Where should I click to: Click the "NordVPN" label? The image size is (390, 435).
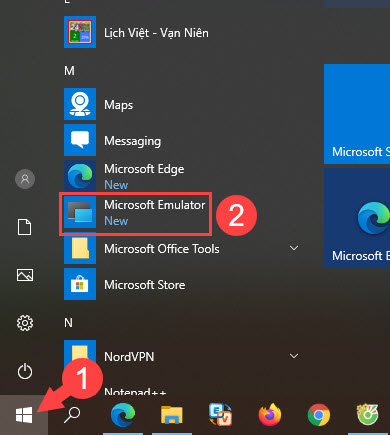pyautogui.click(x=129, y=357)
